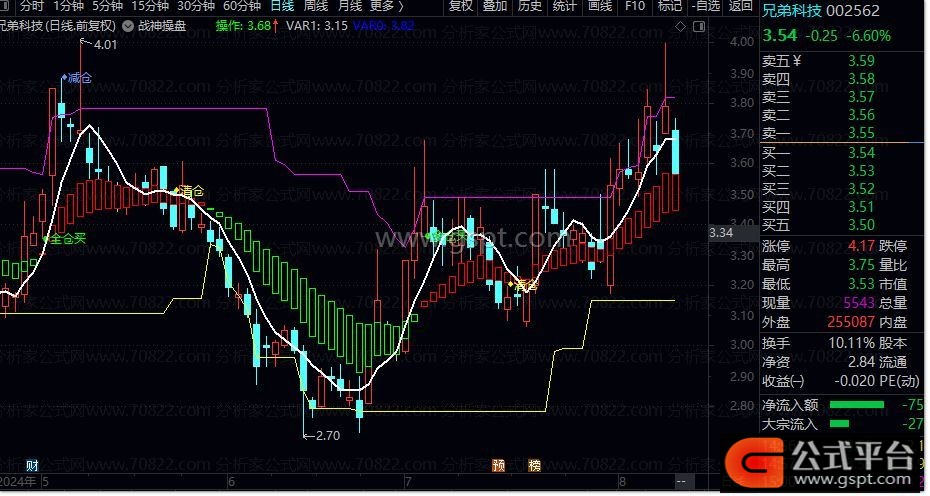Remove from watchlist with -自选

706,7
